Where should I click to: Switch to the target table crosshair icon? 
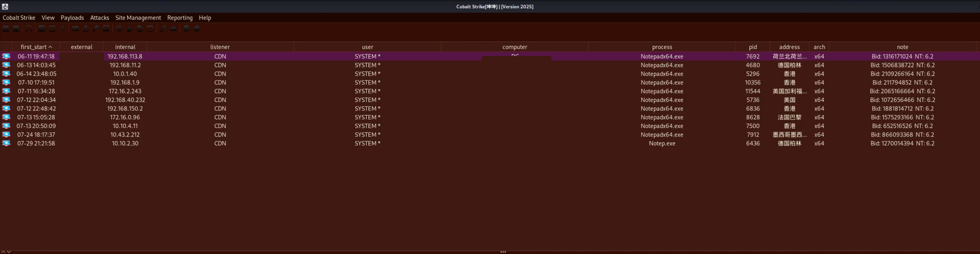pos(63,28)
